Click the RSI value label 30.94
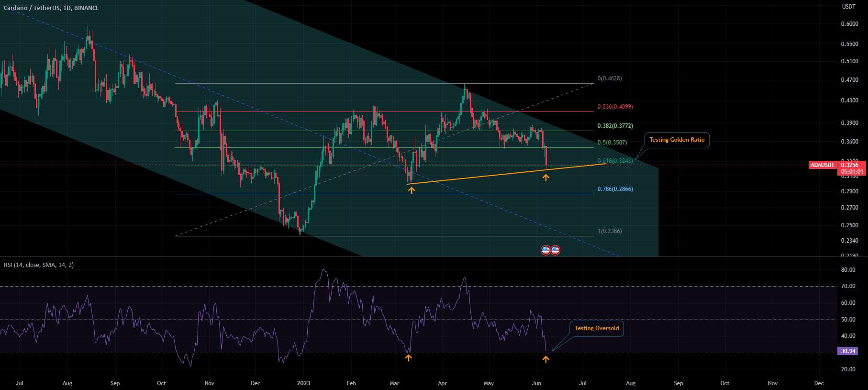 848,351
